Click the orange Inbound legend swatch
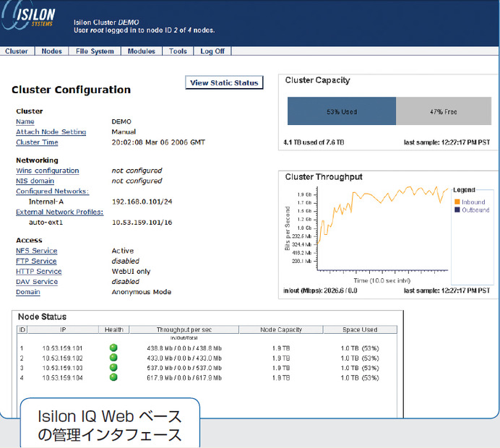Viewport: 500px width, 448px height. pyautogui.click(x=457, y=202)
